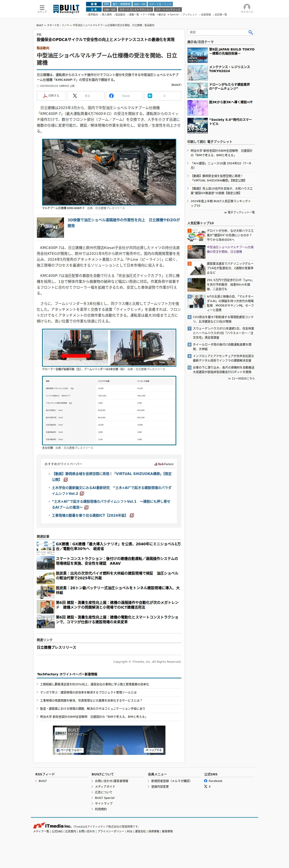Open マンガで学ぶ 建設現場 whitepaper entry
Viewport: 289px width, 868px height.
pos(88,692)
